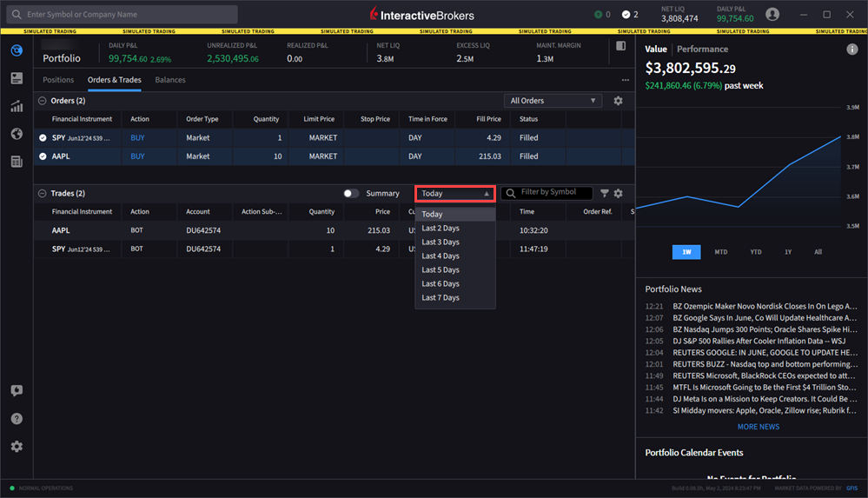The height and width of the screenshot is (498, 868).
Task: Switch to the Balances tab
Action: (170, 80)
